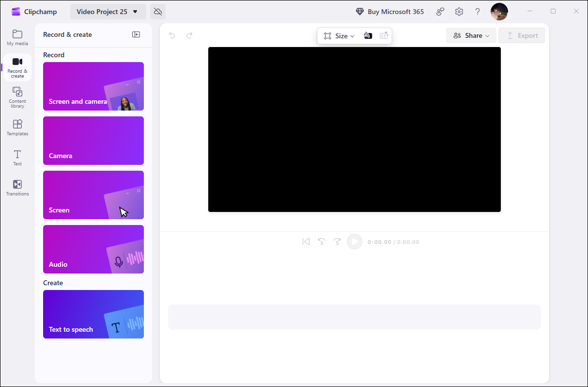Open the Share dropdown
Viewport: 588px width, 387px height.
point(471,35)
